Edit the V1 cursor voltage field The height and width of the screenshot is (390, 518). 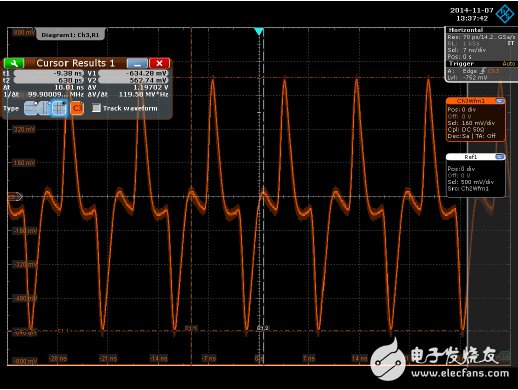[x=133, y=73]
